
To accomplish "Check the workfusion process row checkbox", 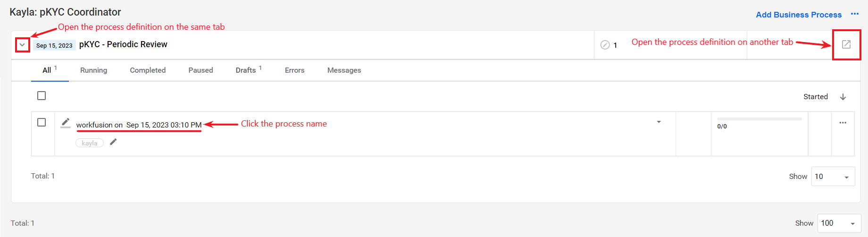I will [42, 122].
